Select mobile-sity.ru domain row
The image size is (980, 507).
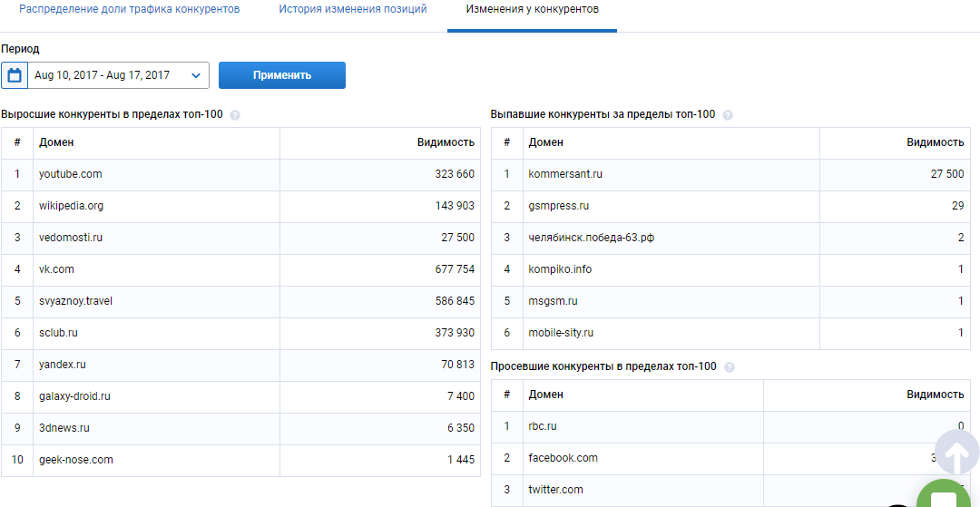pos(730,334)
